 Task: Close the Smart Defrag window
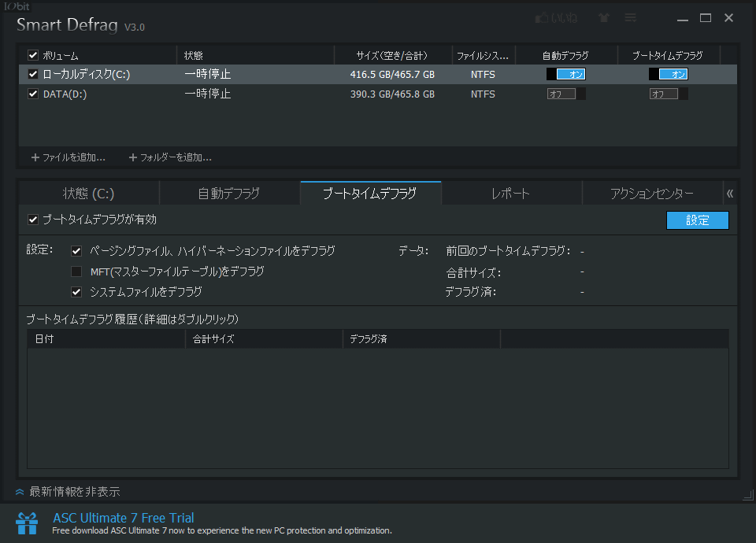[728, 18]
